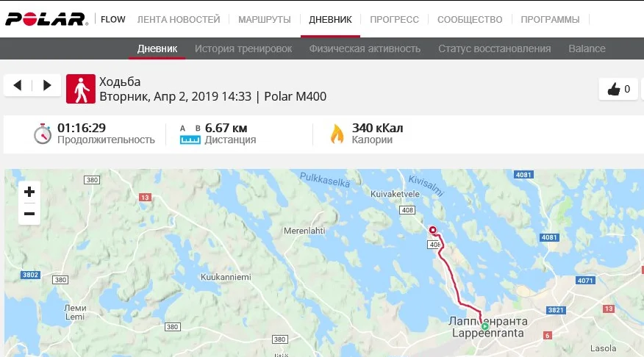The height and width of the screenshot is (357, 644).
Task: Zoom out the map with minus button
Action: [29, 214]
